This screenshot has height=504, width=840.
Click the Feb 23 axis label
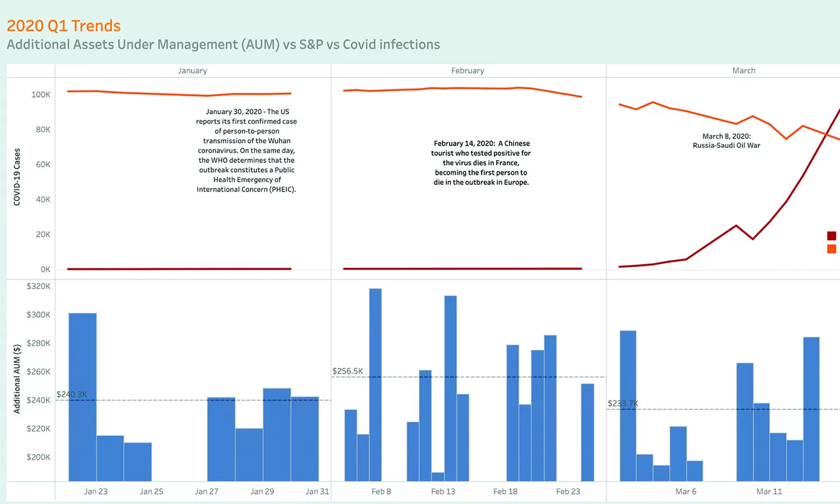568,491
